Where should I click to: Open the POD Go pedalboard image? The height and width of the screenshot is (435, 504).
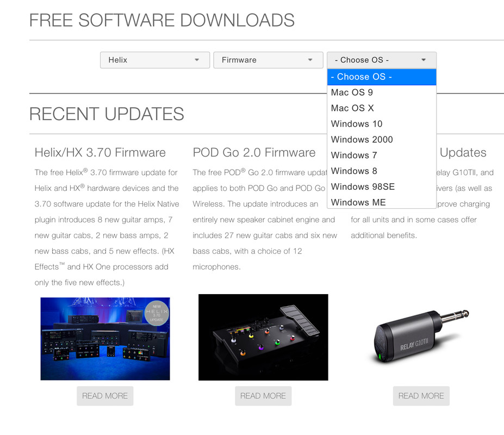click(263, 337)
